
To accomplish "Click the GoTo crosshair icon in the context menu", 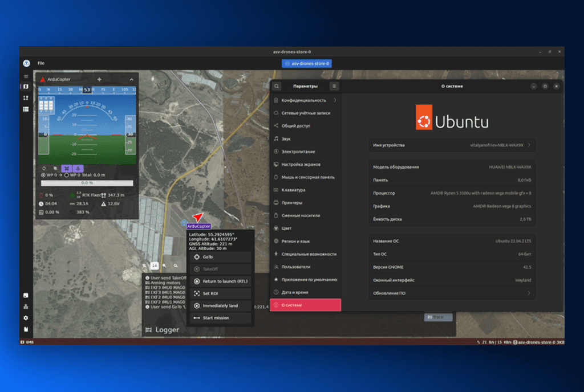I will [197, 256].
